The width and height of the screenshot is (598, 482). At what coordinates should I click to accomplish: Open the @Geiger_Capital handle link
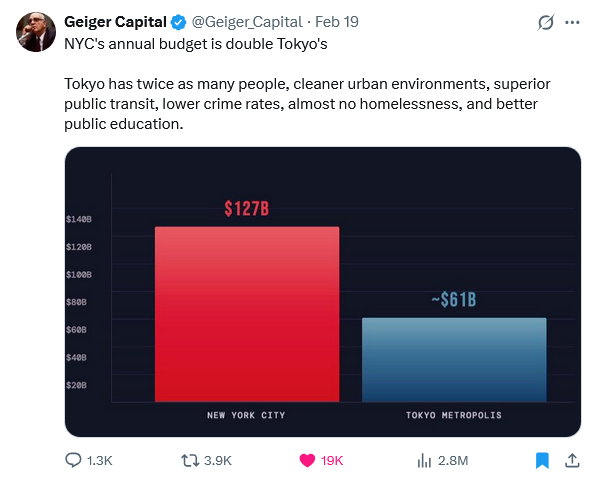pyautogui.click(x=247, y=22)
